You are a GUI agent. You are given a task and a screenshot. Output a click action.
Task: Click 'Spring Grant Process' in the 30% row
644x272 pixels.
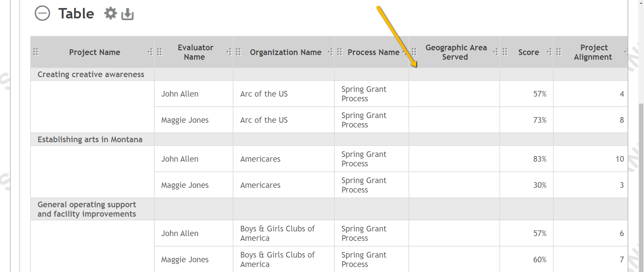364,185
